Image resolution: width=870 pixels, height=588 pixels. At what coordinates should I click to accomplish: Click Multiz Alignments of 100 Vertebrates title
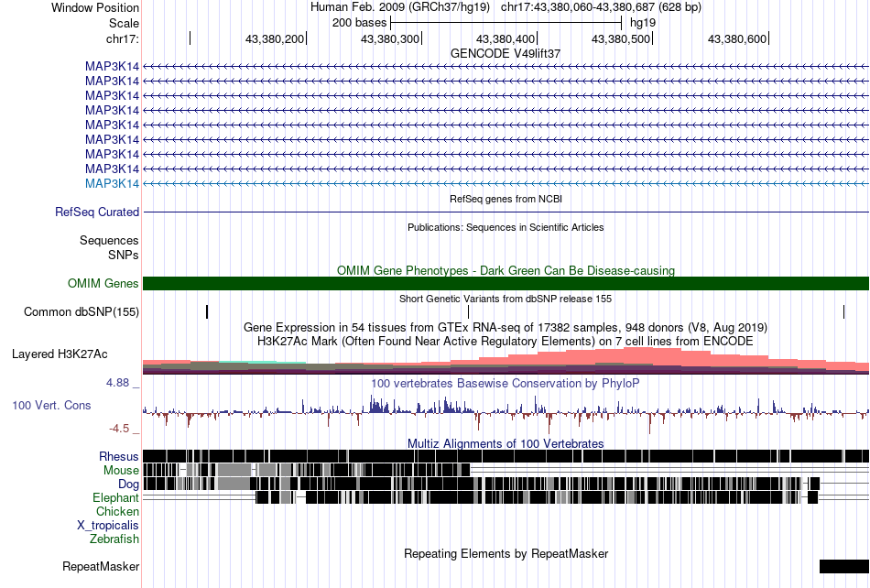click(506, 444)
